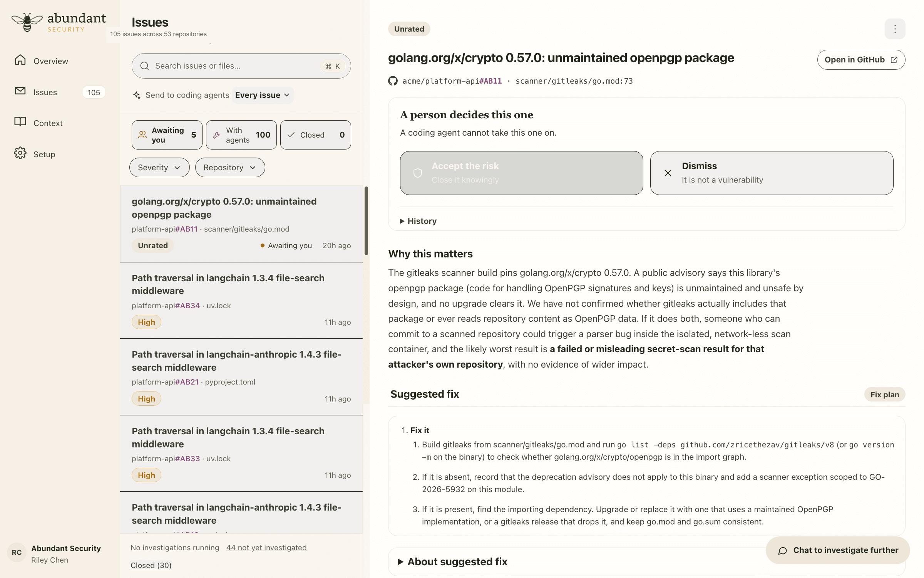Image resolution: width=924 pixels, height=578 pixels.
Task: Open the Repository filter dropdown
Action: click(230, 168)
